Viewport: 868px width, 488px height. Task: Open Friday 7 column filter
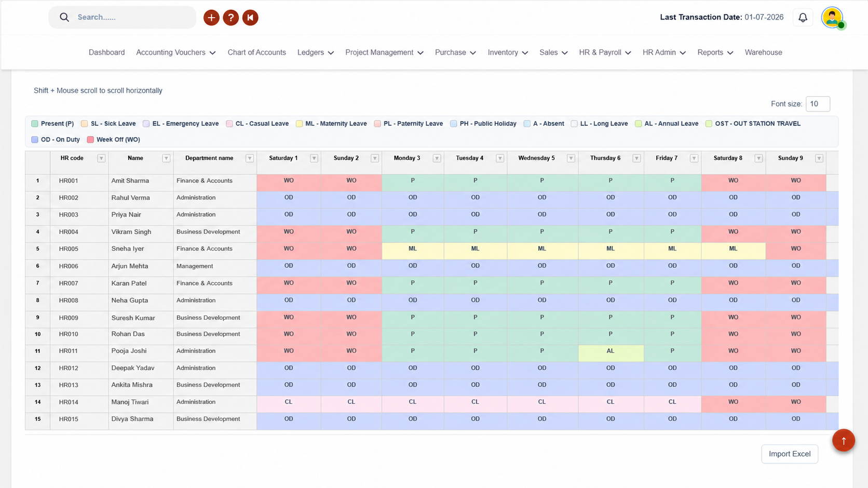click(x=694, y=158)
